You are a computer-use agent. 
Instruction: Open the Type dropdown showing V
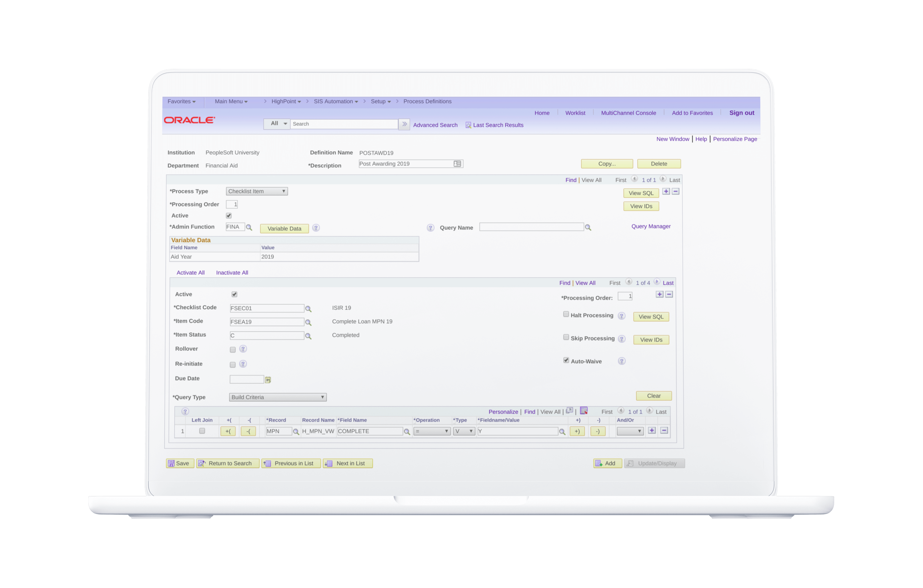(464, 432)
